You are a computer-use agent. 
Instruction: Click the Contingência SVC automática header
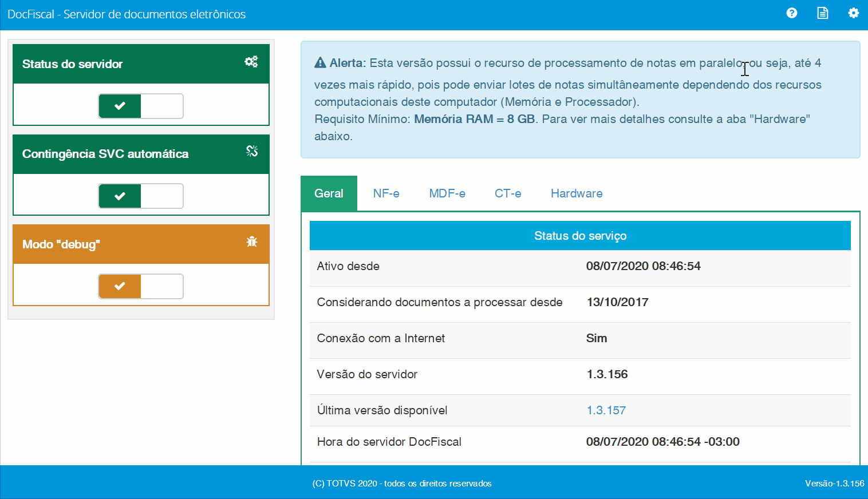(x=141, y=154)
